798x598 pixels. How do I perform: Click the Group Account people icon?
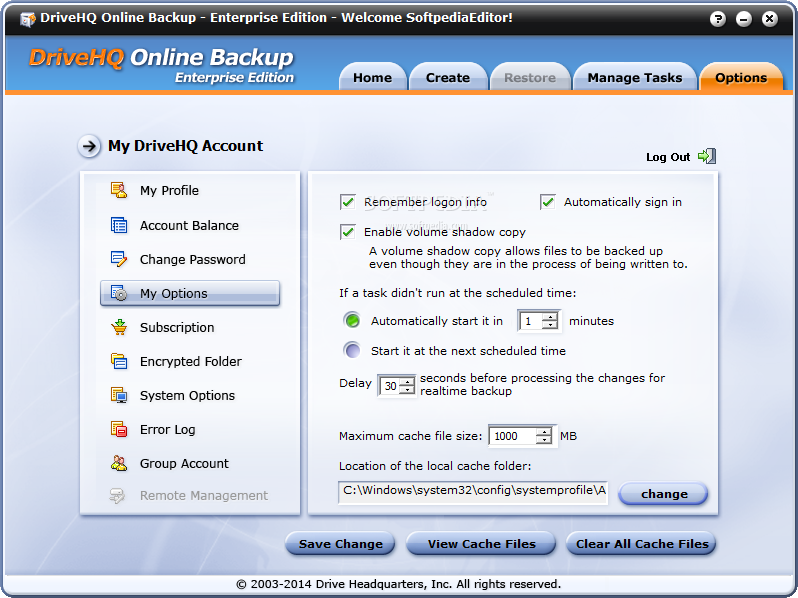119,463
